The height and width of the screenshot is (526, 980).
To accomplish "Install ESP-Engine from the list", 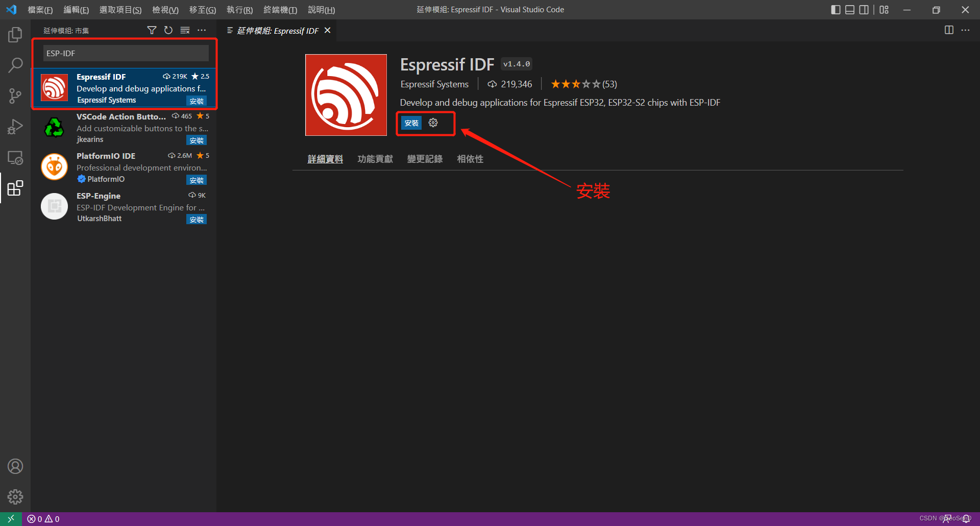I will pyautogui.click(x=197, y=220).
